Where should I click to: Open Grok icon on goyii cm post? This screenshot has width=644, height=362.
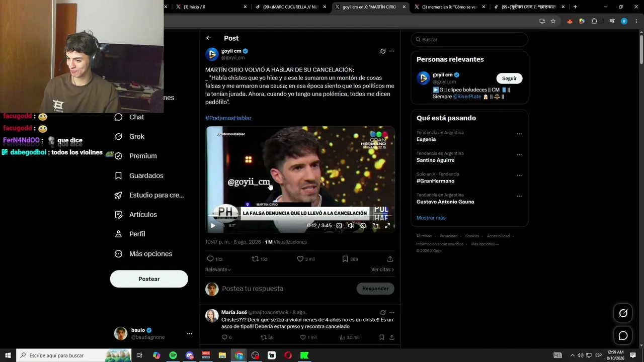click(383, 51)
